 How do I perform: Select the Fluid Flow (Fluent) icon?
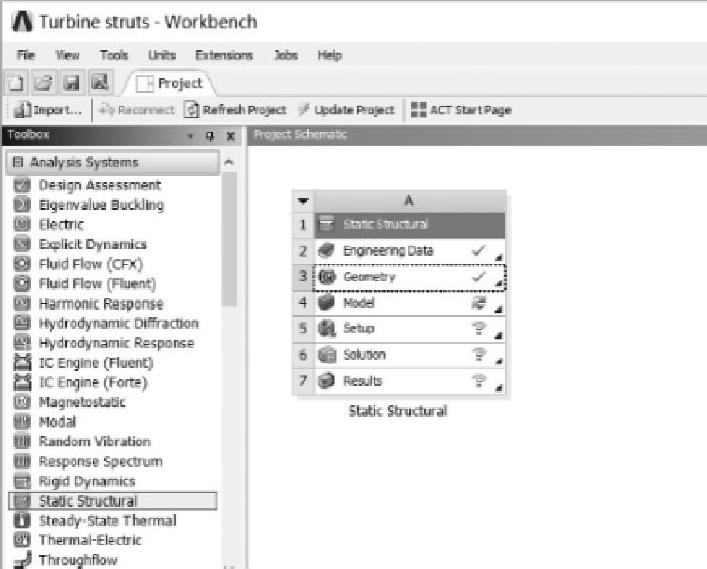[22, 284]
